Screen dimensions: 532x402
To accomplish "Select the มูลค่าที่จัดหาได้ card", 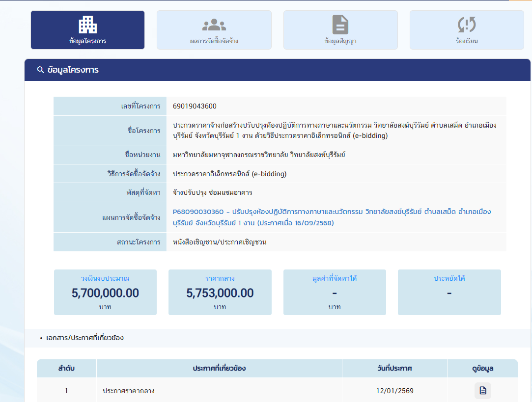I will pyautogui.click(x=335, y=292).
